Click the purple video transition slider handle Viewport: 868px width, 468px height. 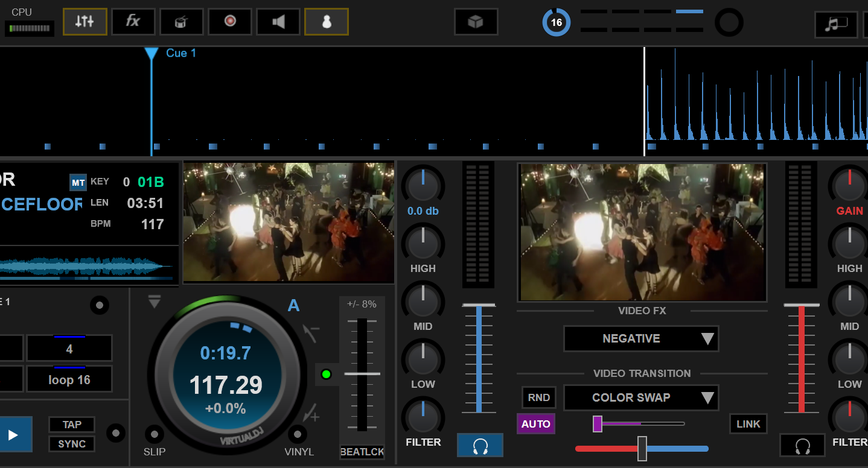tap(598, 423)
